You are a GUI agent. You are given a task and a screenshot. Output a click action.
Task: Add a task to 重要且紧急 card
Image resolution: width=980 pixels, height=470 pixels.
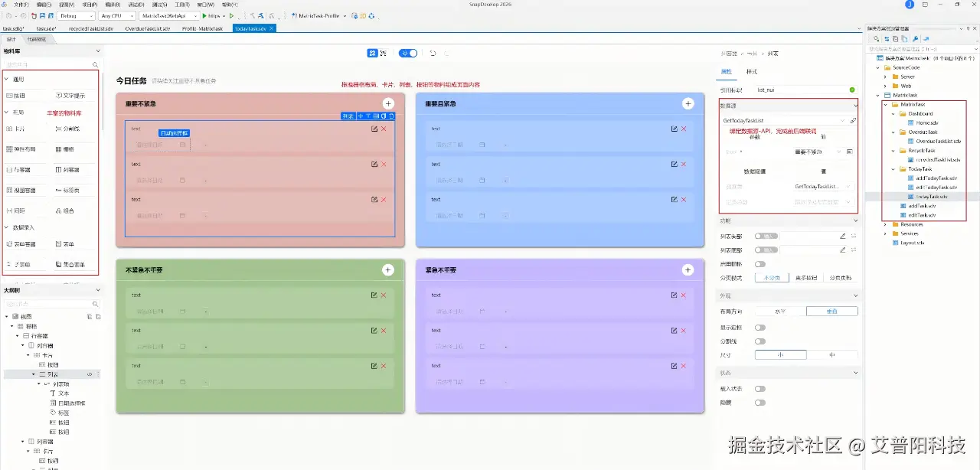click(x=688, y=103)
